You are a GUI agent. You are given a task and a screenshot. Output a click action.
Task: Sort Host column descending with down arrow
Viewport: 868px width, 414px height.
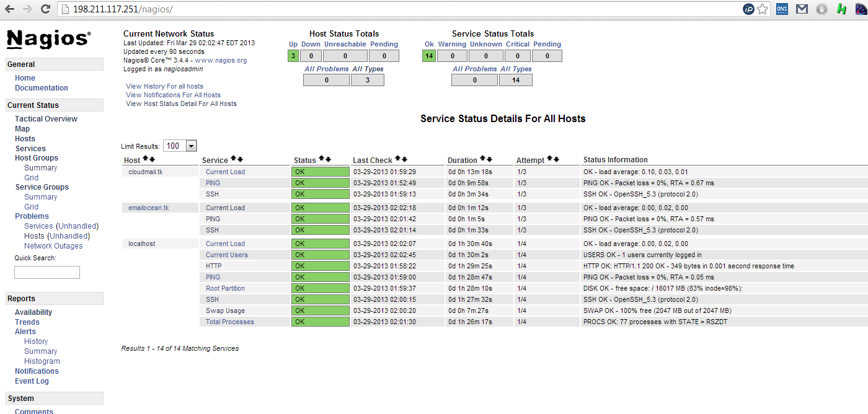point(152,159)
